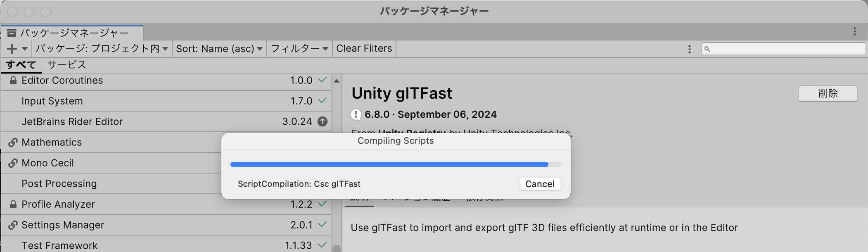Open the Sort: Name (asc) dropdown

[x=219, y=49]
